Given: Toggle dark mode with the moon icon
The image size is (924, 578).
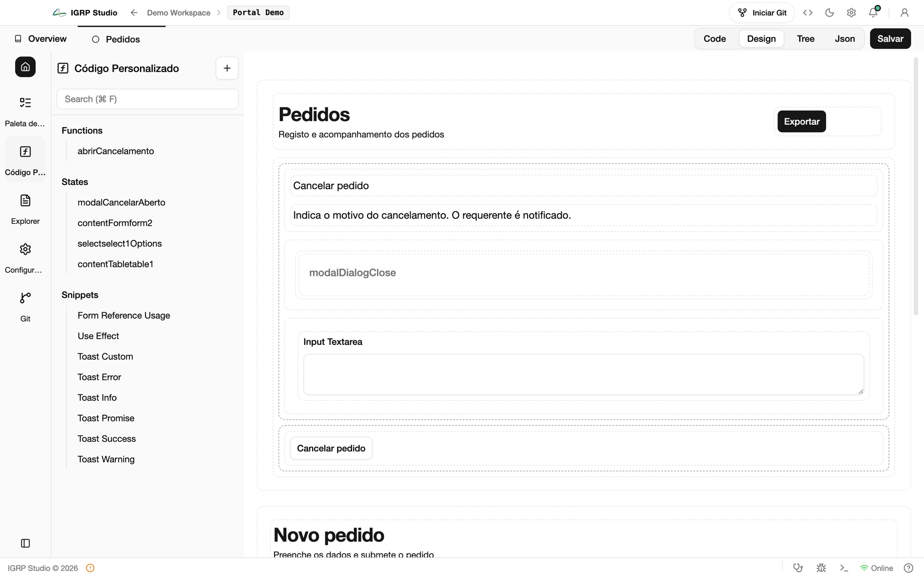Looking at the screenshot, I should (x=829, y=12).
